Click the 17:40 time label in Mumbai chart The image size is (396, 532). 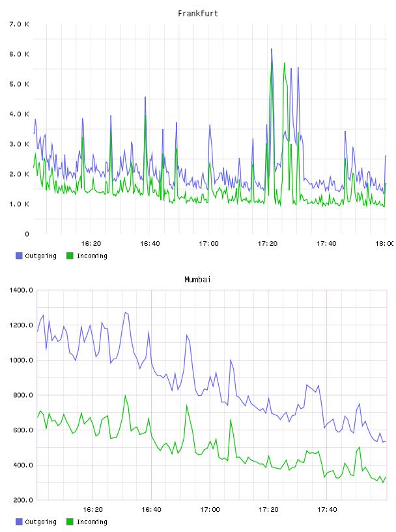[x=327, y=510]
